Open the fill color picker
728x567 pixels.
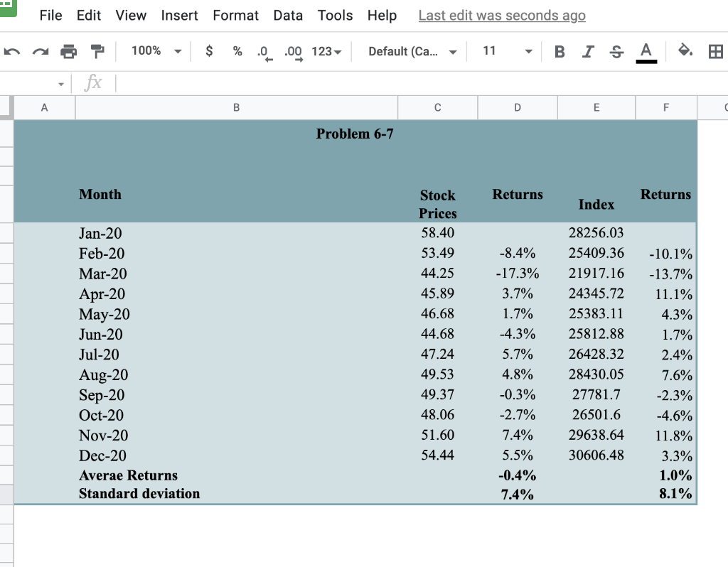(x=686, y=51)
